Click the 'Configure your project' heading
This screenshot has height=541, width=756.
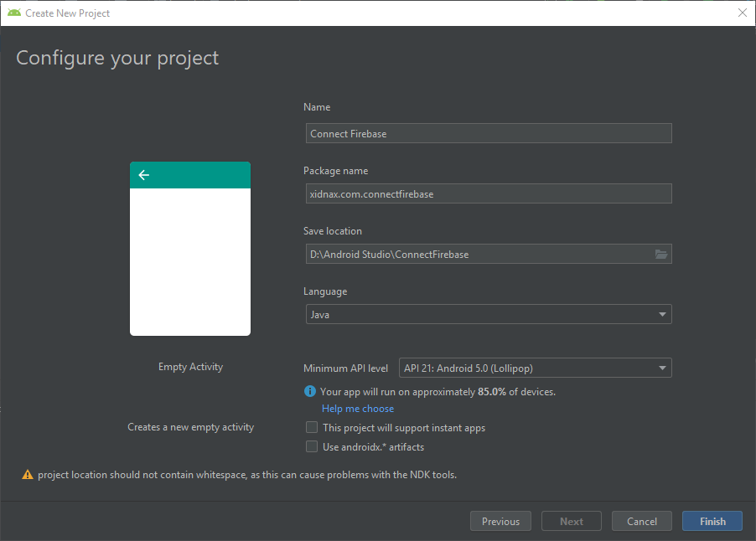point(117,59)
